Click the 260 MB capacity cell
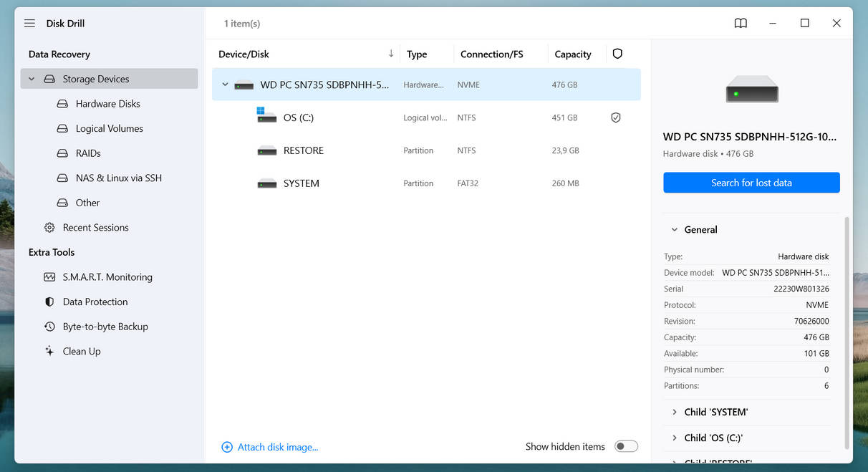Screen dimensions: 868x472 [565, 183]
